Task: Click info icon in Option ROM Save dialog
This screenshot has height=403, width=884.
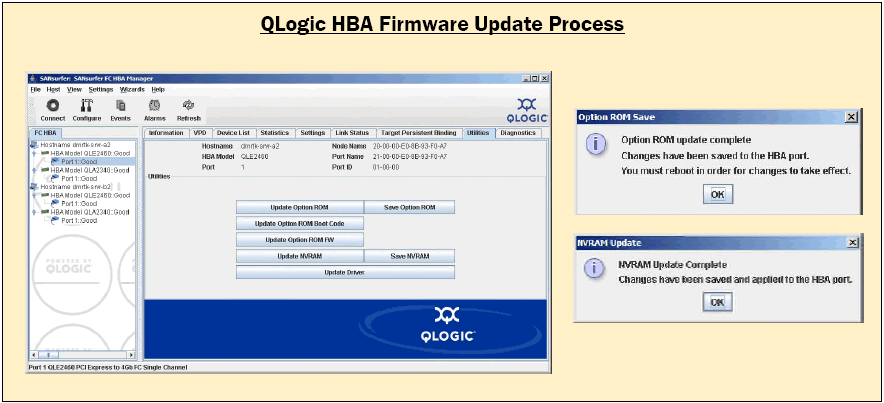Action: (x=596, y=145)
